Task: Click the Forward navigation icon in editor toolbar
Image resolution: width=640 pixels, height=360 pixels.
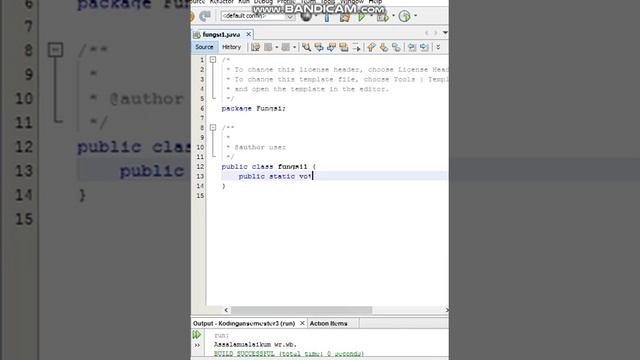Action: [x=286, y=47]
